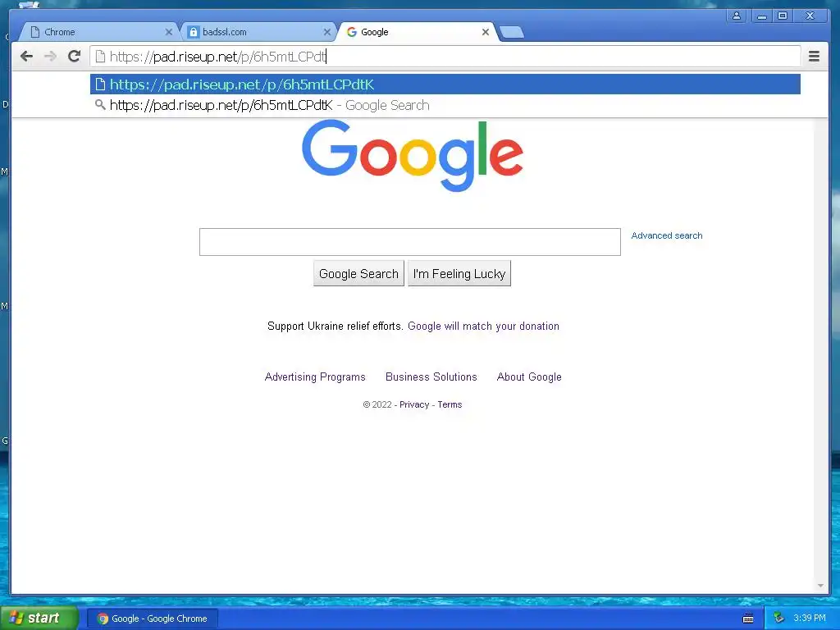Click the 3:39 PM clock

pos(809,619)
